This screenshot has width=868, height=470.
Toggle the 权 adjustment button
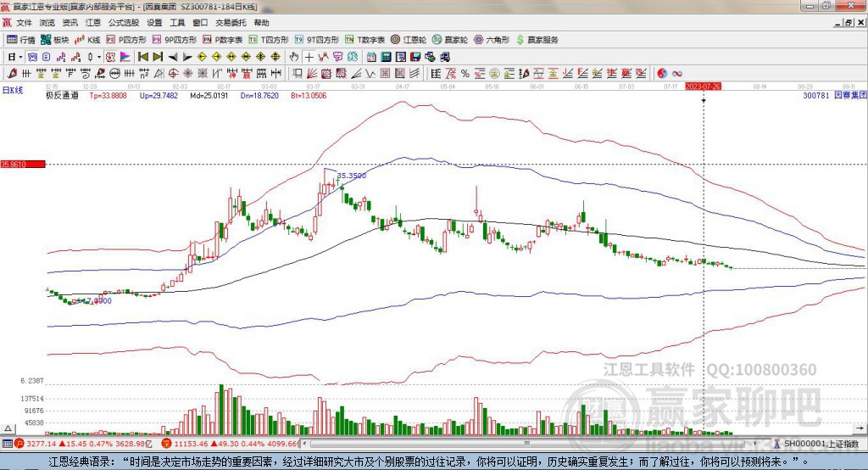pyautogui.click(x=110, y=57)
